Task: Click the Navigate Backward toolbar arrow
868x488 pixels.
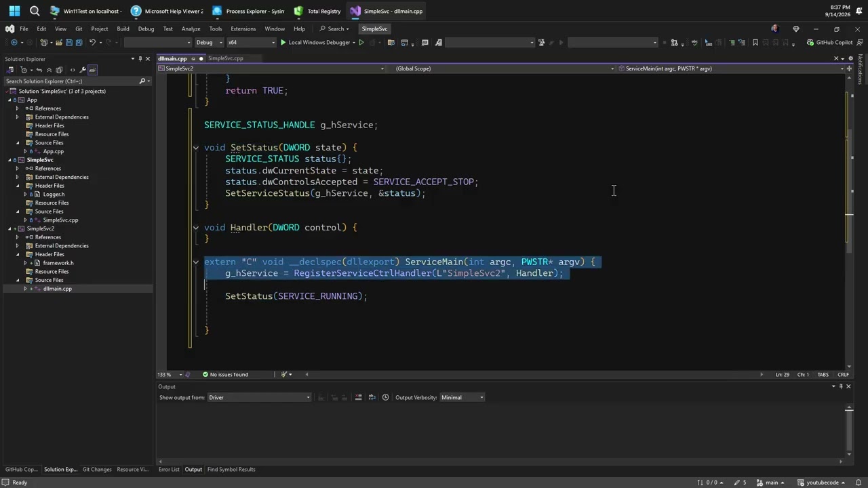Action: (x=14, y=43)
